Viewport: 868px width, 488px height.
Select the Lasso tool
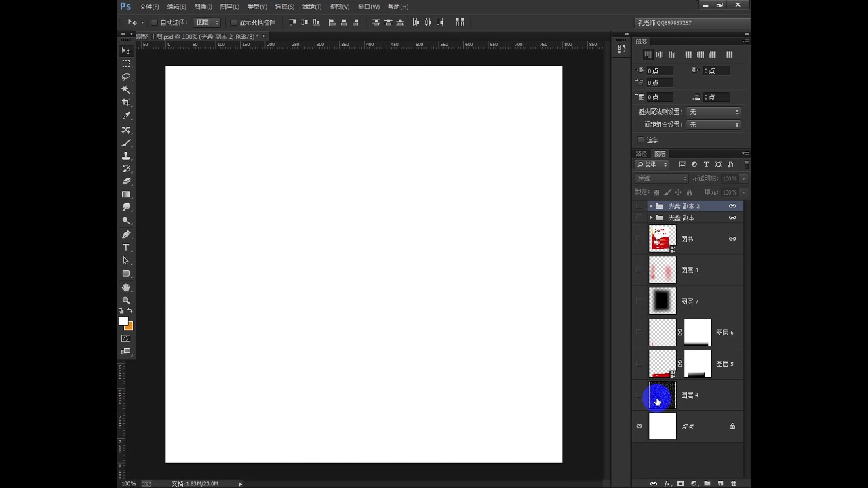126,77
